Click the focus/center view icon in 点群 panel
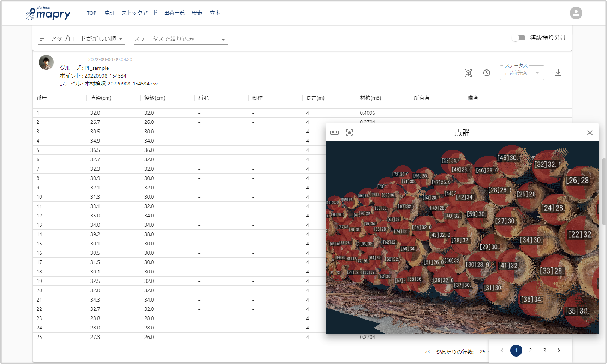Image resolution: width=607 pixels, height=364 pixels. click(x=349, y=132)
